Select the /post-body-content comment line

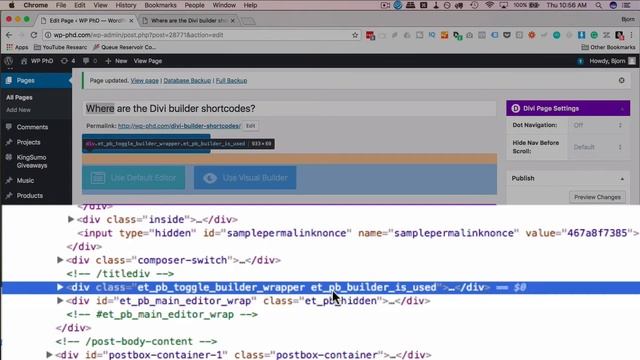[136, 341]
